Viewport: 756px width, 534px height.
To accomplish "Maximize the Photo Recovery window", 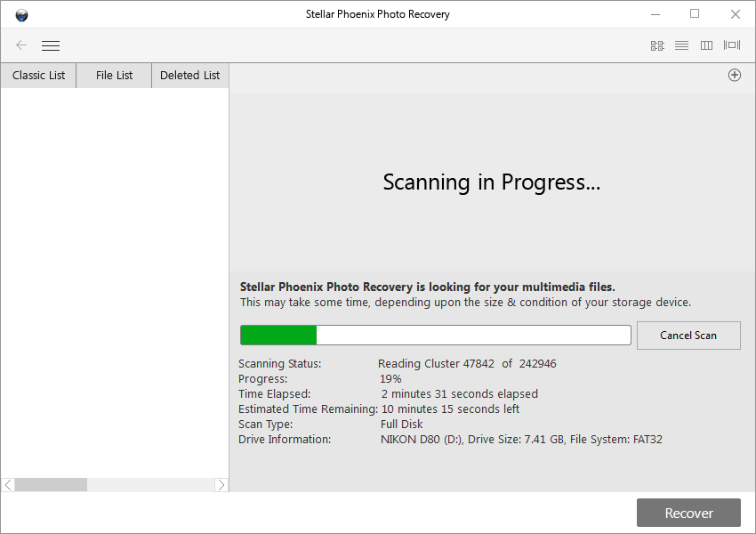I will point(695,14).
